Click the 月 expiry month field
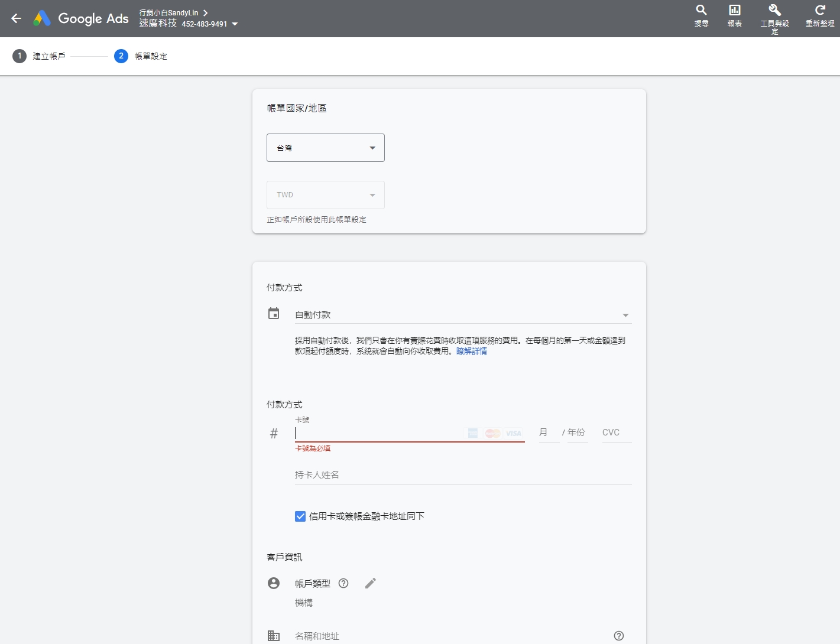Viewport: 840px width, 644px height. tap(549, 432)
